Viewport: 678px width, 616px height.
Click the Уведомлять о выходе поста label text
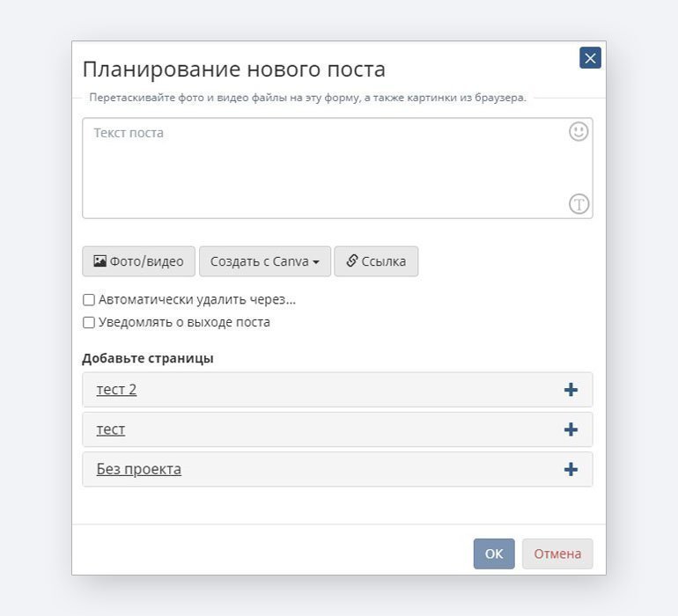pos(184,323)
